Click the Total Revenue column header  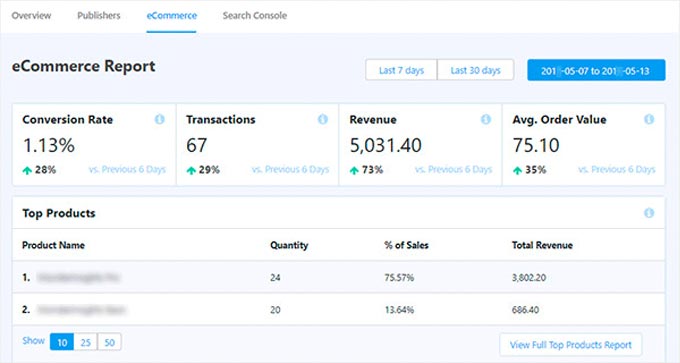pyautogui.click(x=542, y=245)
